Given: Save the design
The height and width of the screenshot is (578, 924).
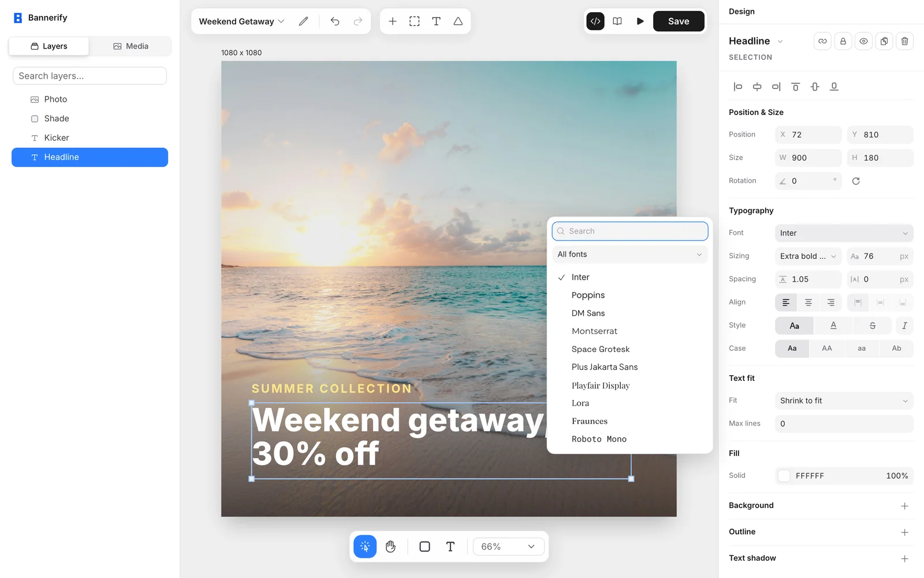Looking at the screenshot, I should coord(679,21).
